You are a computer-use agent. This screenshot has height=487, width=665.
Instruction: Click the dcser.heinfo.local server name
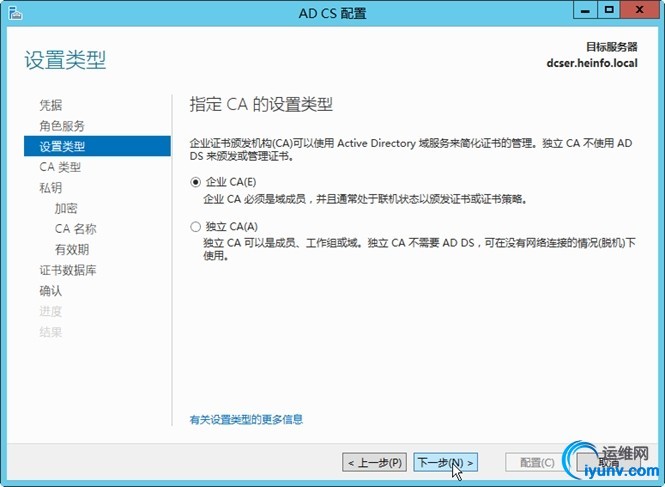(592, 63)
